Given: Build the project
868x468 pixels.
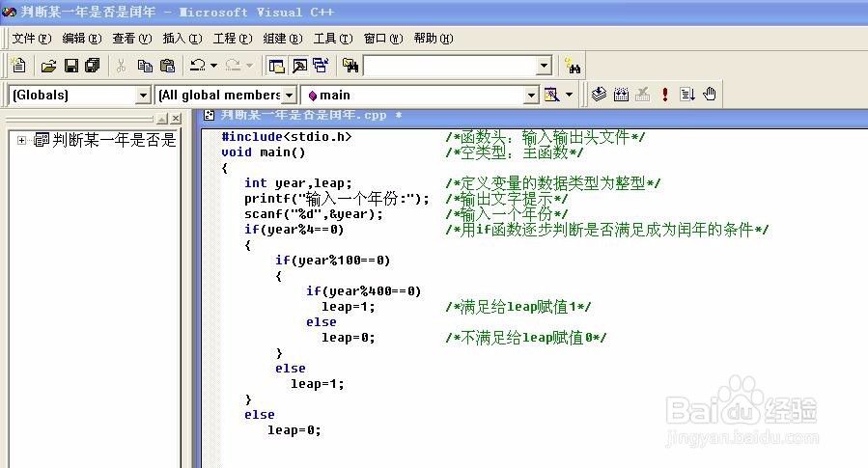Looking at the screenshot, I should point(621,95).
